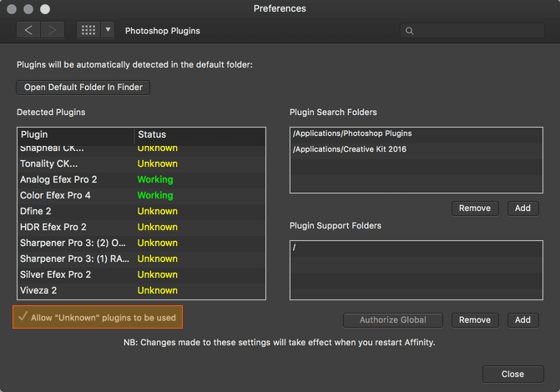Go back with the left arrow button
560x392 pixels.
pyautogui.click(x=28, y=30)
